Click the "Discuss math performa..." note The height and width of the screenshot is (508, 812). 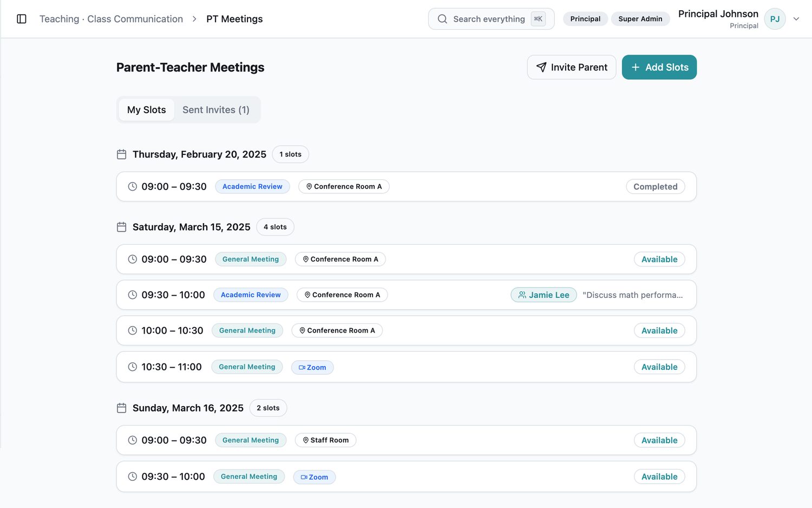pos(633,295)
